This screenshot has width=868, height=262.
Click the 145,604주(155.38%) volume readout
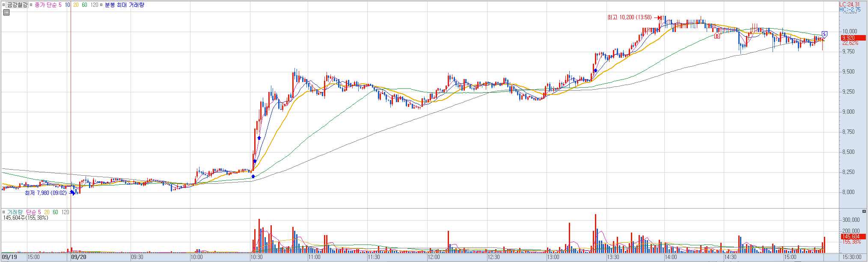[x=25, y=218]
